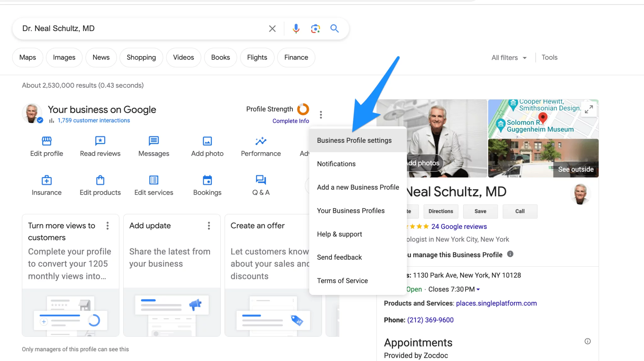Open the 24 Google reviews link
The height and width of the screenshot is (361, 644).
pyautogui.click(x=459, y=226)
